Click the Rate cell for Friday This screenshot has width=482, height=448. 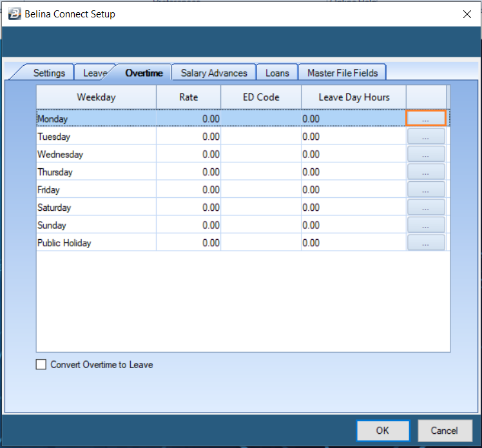(188, 190)
